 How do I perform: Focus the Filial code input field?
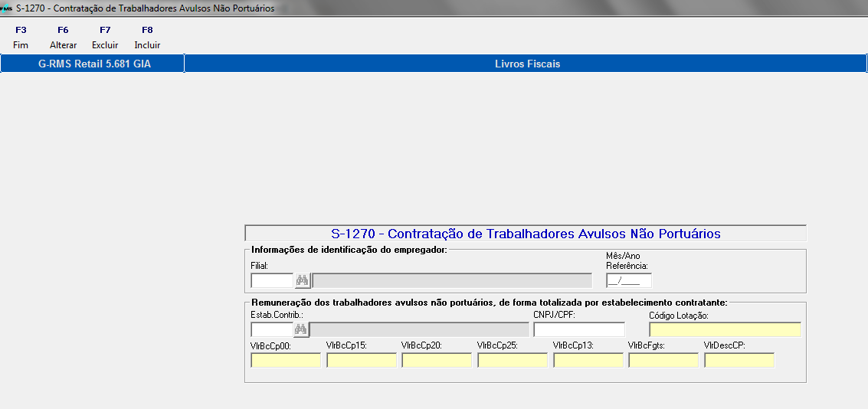272,280
